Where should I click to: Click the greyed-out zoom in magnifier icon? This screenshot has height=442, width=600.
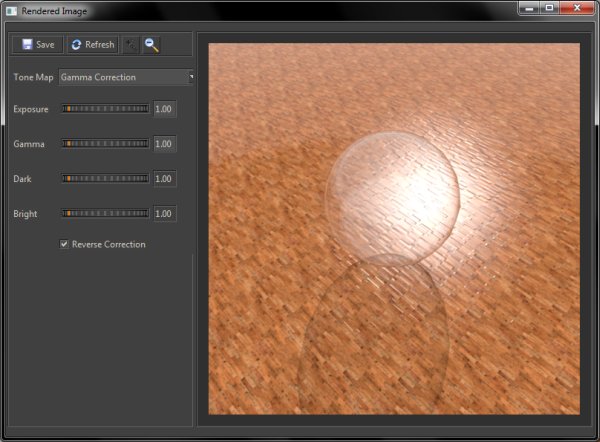[130, 45]
